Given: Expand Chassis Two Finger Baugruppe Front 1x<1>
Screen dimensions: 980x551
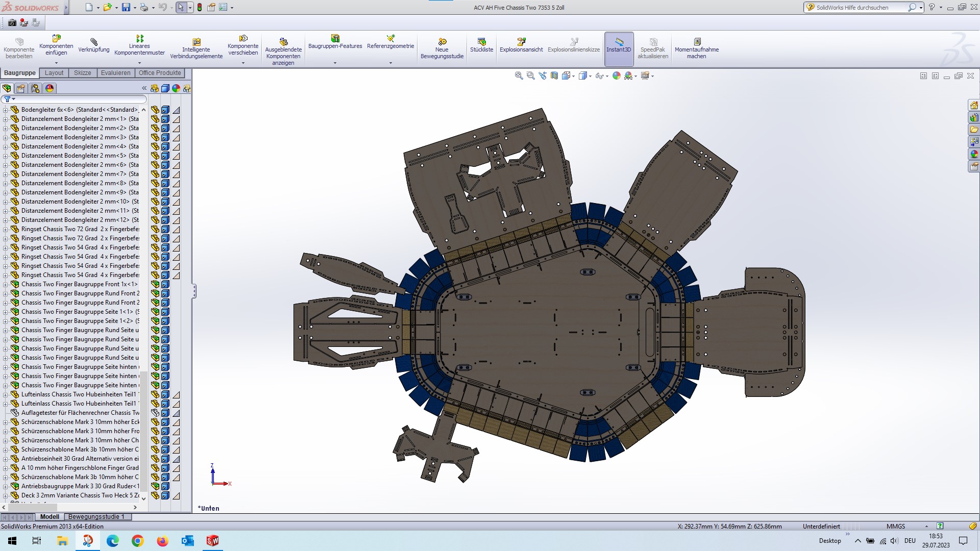Looking at the screenshot, I should (6, 284).
